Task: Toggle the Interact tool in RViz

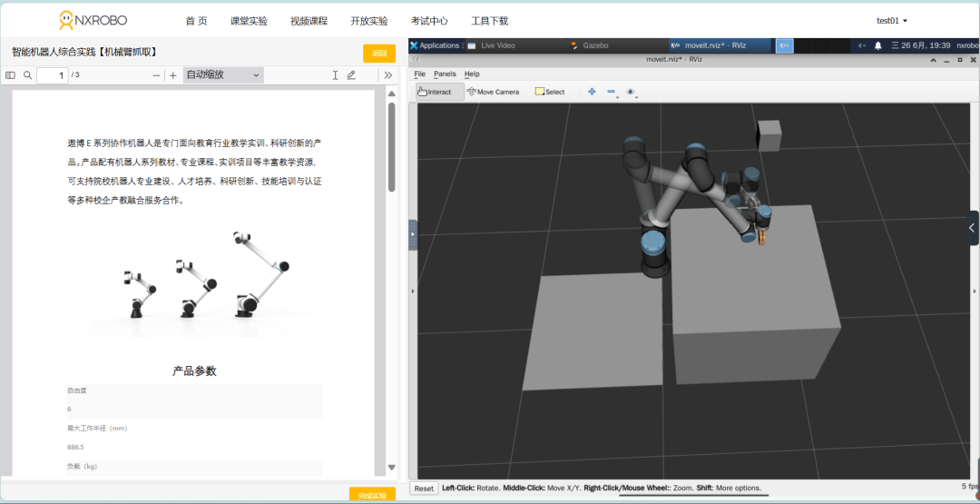Action: 435,92
